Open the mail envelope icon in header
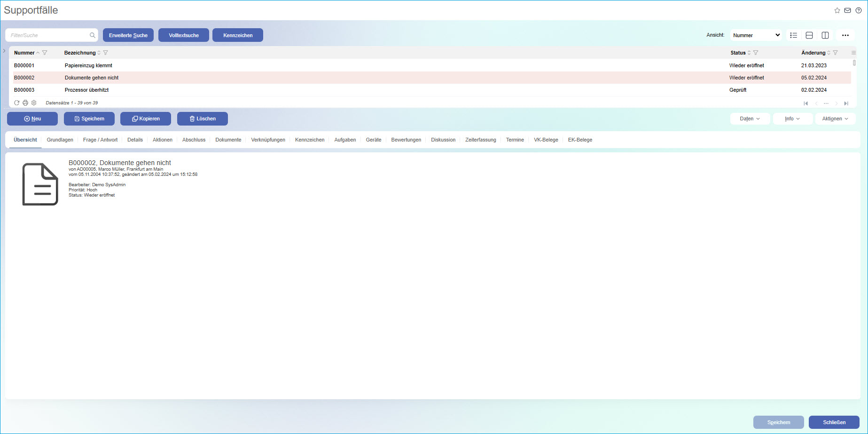Image resolution: width=868 pixels, height=434 pixels. pyautogui.click(x=847, y=10)
